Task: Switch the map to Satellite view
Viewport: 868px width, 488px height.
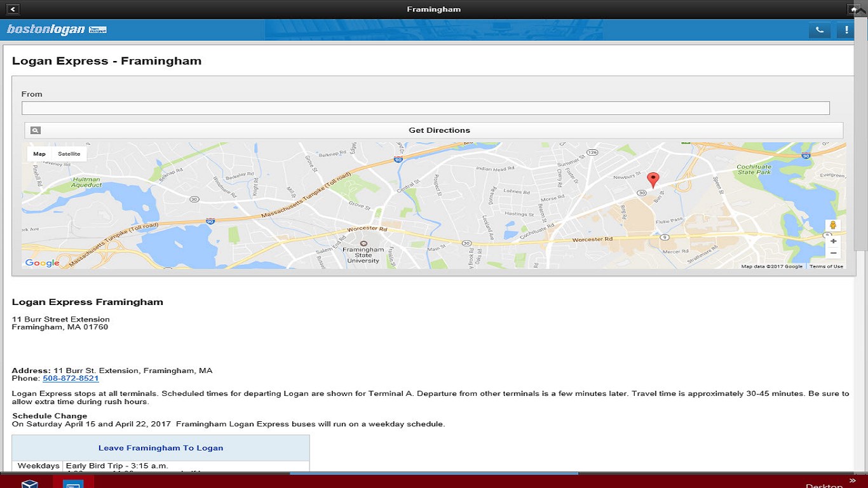Action: 69,154
